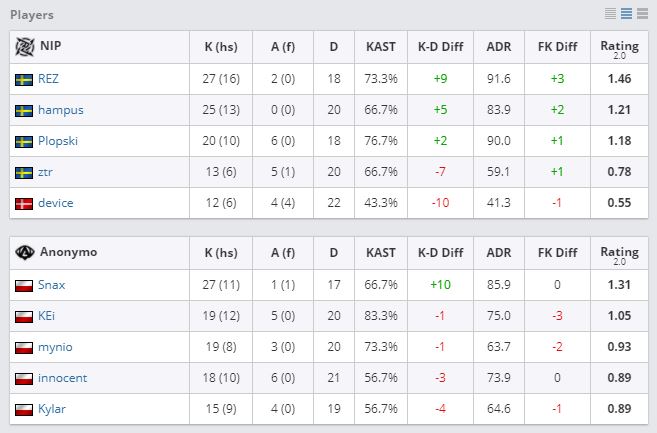Go to KEi's player page
Screen dimensions: 657x433
[x=47, y=316]
